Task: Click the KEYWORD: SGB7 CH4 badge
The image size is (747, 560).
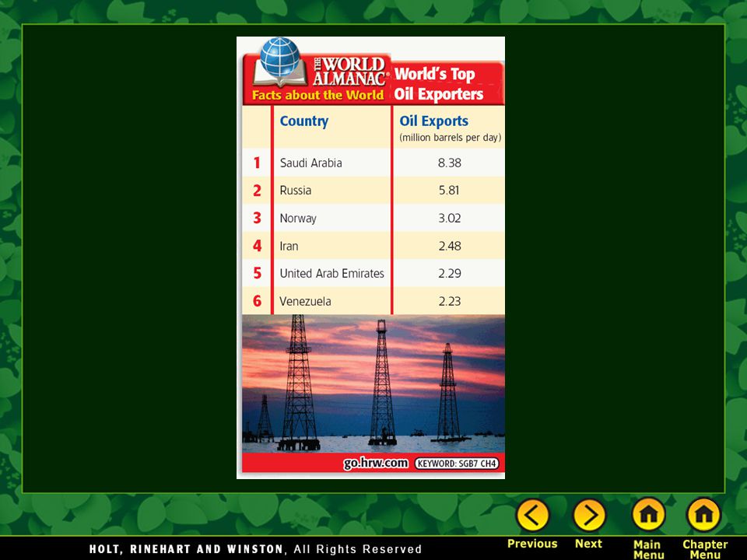Action: 457,464
